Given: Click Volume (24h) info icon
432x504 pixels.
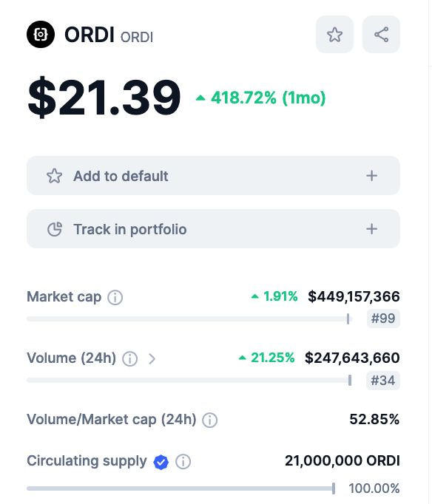Looking at the screenshot, I should tap(130, 358).
